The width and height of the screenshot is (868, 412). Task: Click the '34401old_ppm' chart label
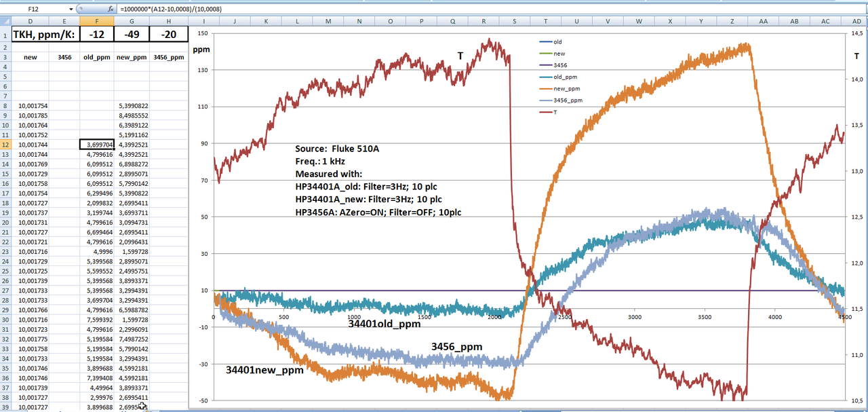coord(384,324)
